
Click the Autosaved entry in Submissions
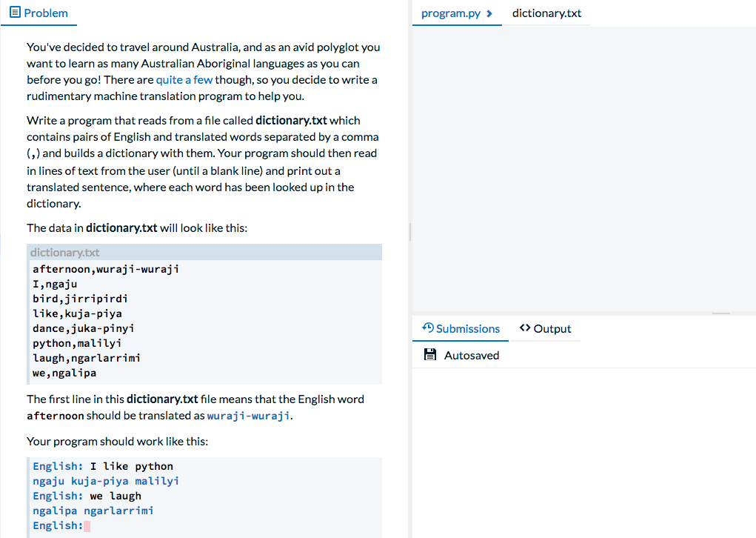point(472,355)
